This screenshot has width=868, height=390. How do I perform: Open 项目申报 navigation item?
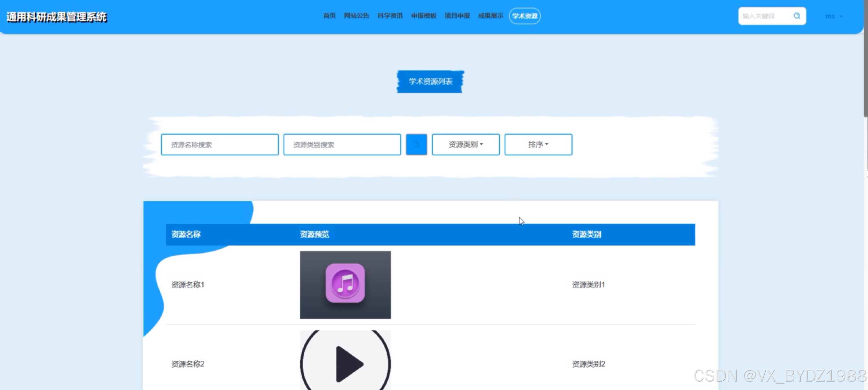point(457,16)
